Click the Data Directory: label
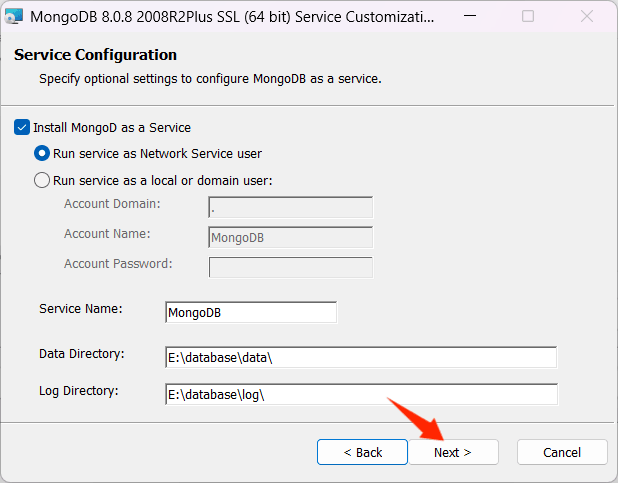This screenshot has height=483, width=618. (82, 354)
